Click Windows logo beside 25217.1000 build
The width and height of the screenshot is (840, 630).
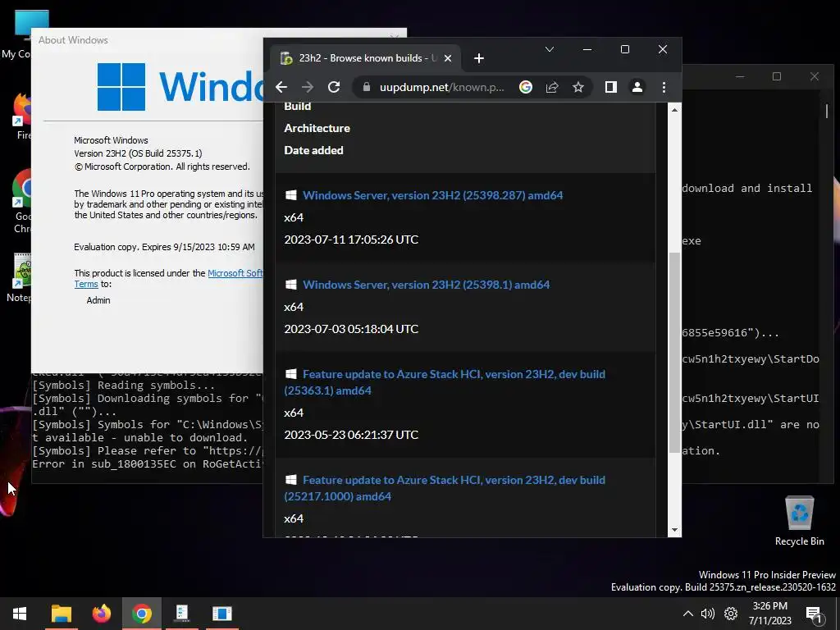tap(291, 479)
